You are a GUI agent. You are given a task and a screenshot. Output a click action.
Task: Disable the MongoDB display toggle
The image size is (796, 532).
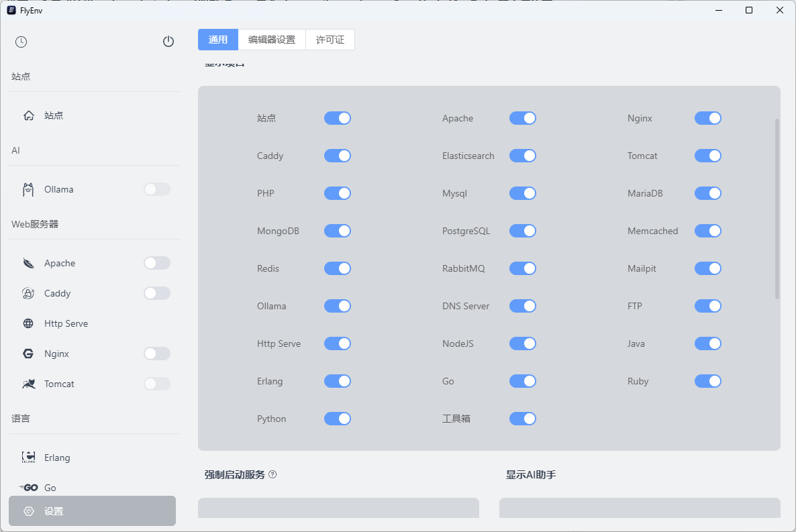pyautogui.click(x=338, y=231)
